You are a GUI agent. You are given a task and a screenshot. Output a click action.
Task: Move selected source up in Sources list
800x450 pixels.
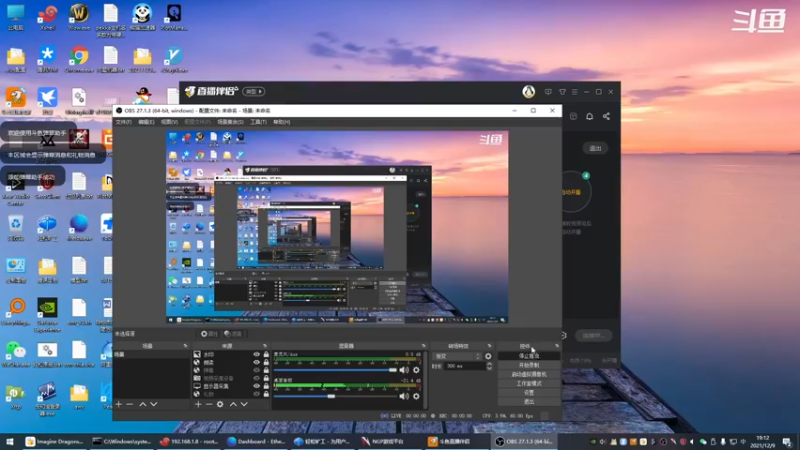tap(233, 404)
